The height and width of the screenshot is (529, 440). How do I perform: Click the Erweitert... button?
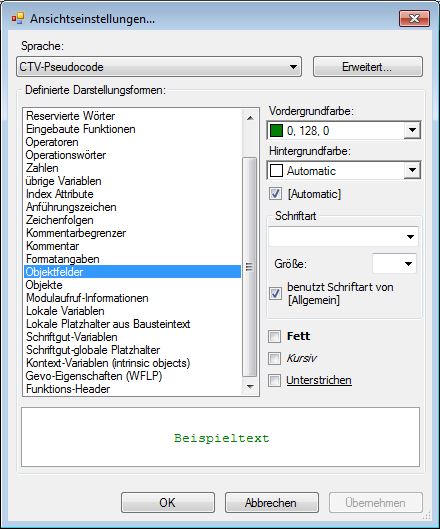point(367,67)
